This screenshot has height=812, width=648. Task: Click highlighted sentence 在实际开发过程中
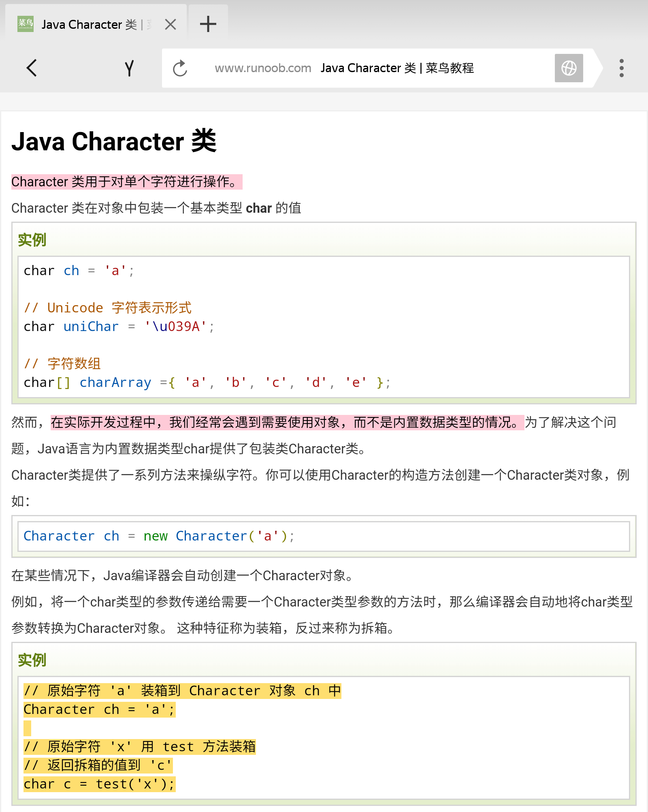288,422
